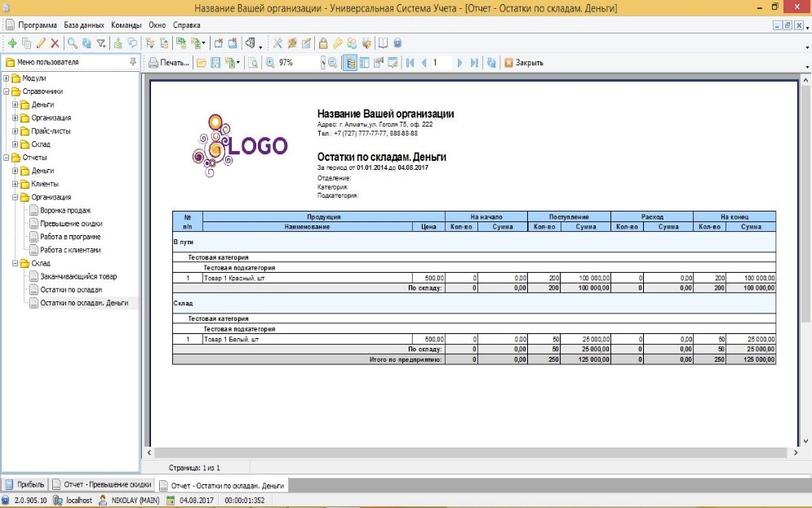
Task: Open the Excel export dropdown in the main toolbar
Action: pos(203,43)
